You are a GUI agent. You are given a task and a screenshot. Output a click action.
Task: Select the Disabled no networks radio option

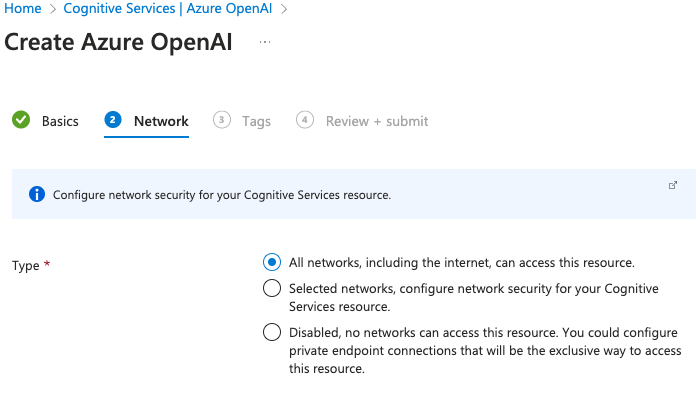tap(271, 333)
